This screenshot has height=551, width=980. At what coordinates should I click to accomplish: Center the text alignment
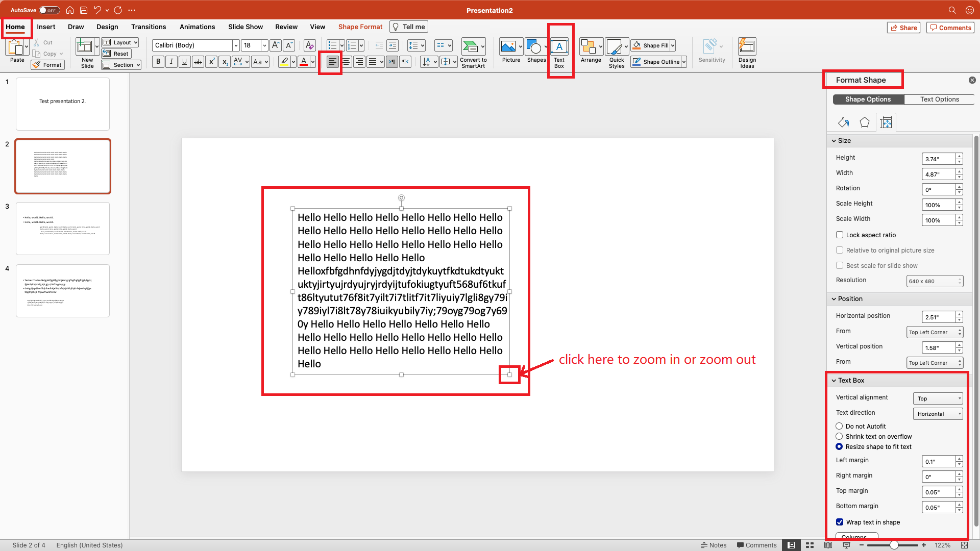pos(346,62)
